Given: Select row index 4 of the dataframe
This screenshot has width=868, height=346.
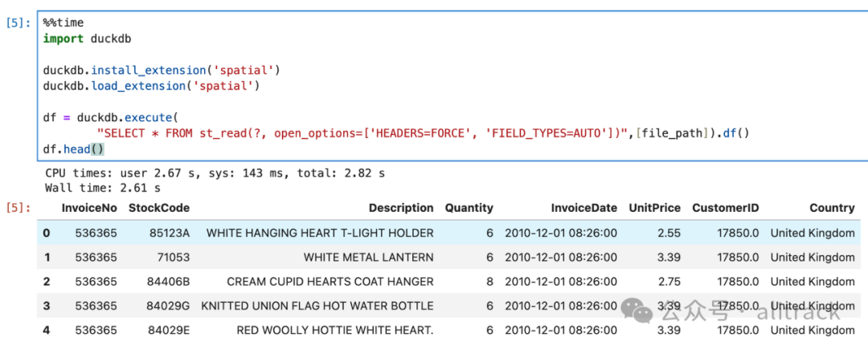Looking at the screenshot, I should [x=47, y=330].
